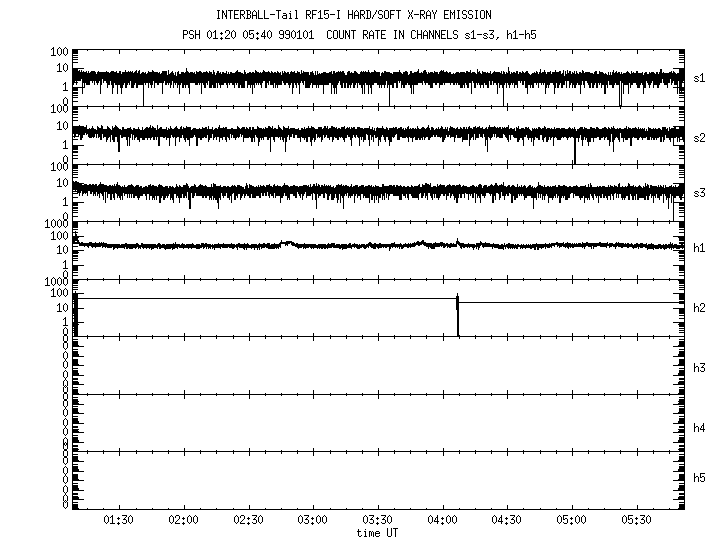Click the 05:30 time tick label
The width and height of the screenshot is (720, 550).
pyautogui.click(x=636, y=521)
